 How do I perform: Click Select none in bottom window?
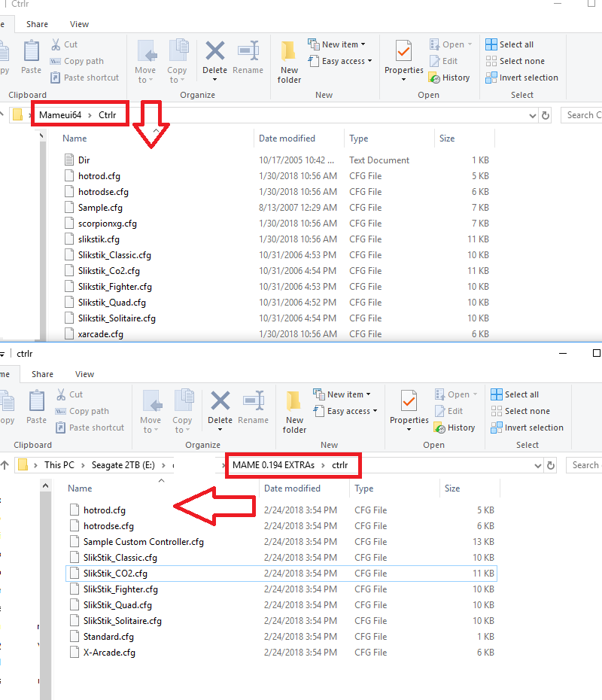point(520,411)
